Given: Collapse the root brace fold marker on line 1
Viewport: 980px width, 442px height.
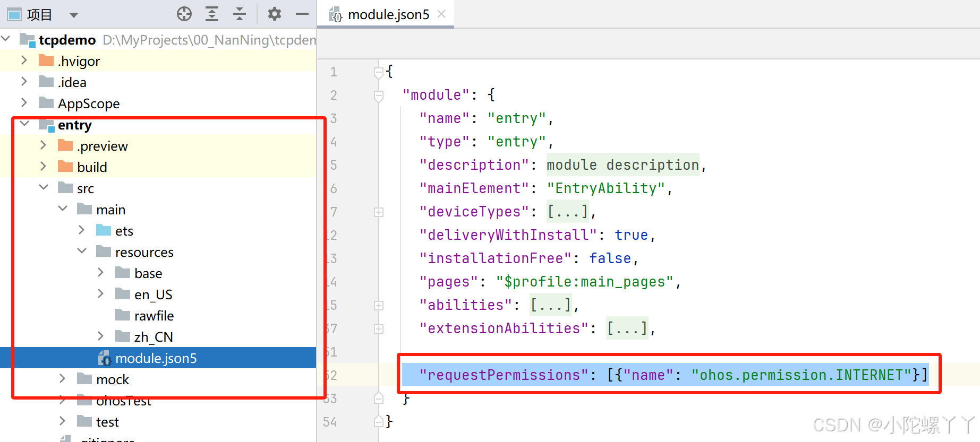Looking at the screenshot, I should click(379, 72).
